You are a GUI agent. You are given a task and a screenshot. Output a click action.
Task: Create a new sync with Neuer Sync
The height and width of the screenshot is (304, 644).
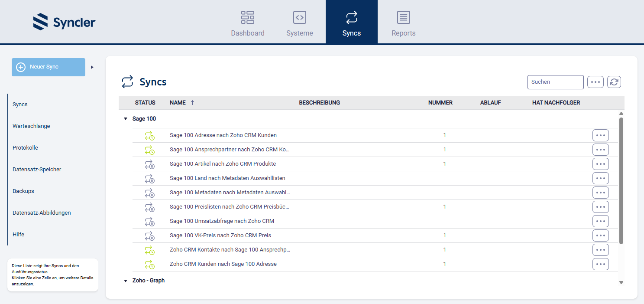click(x=49, y=67)
